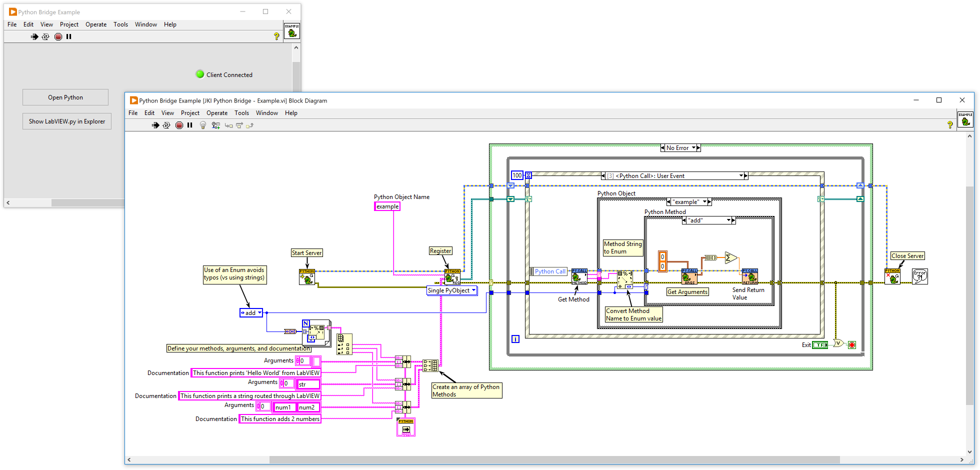
Task: Click Show LabVIEW.py in Explorer
Action: click(x=66, y=121)
